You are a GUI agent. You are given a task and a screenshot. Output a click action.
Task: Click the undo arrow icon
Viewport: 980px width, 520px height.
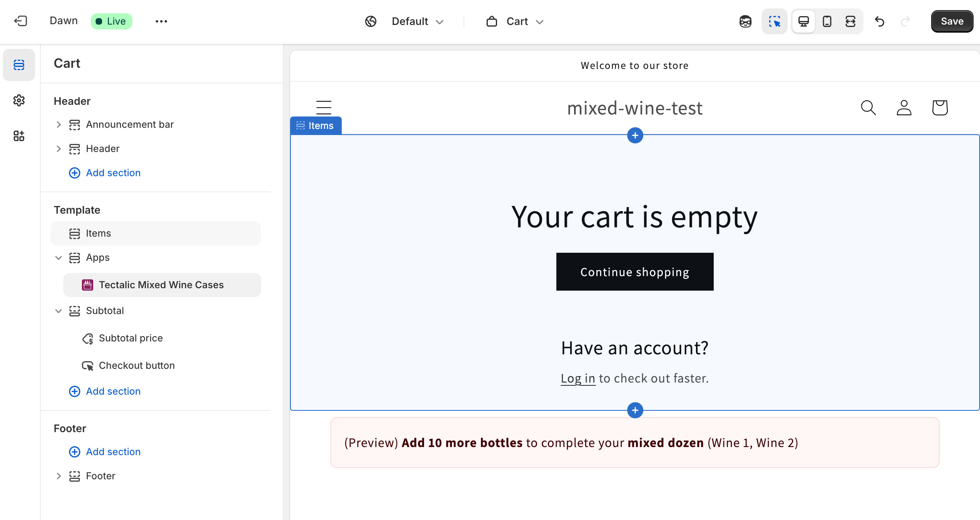[x=880, y=21]
